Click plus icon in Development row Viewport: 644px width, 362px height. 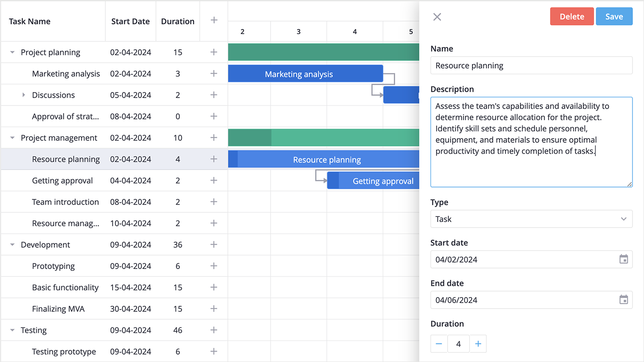coord(213,244)
